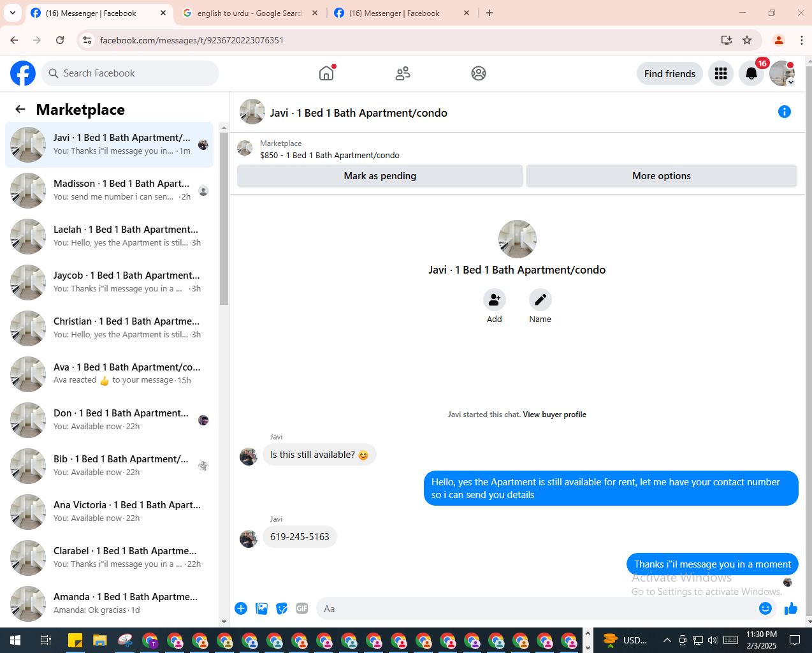Click the Add people icon
This screenshot has height=653, width=812.
click(495, 300)
